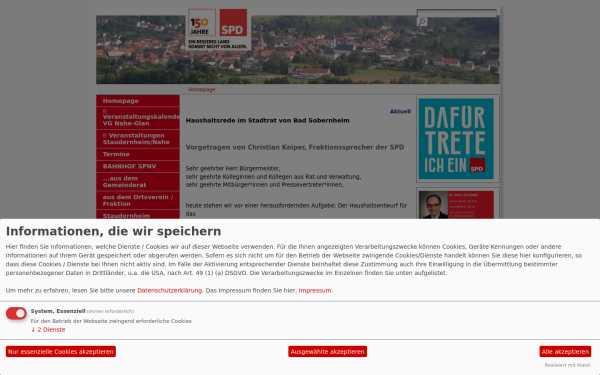
Task: Select Termine in the sidebar
Action: (x=138, y=154)
